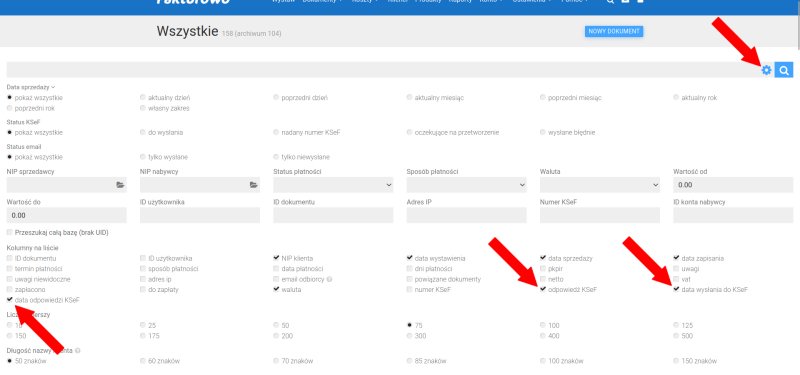Screen dimensions: 800x375
Task: Enable sposób płatności column checkbox
Action: (x=143, y=268)
